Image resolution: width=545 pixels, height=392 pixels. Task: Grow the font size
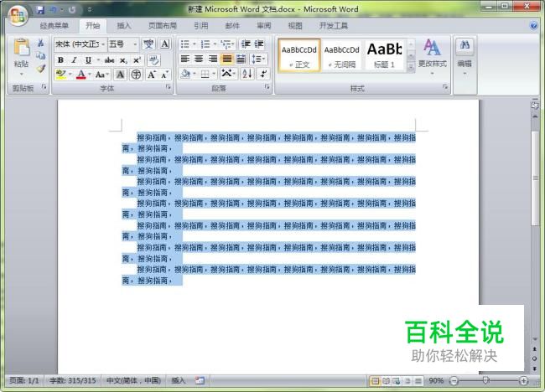point(152,75)
